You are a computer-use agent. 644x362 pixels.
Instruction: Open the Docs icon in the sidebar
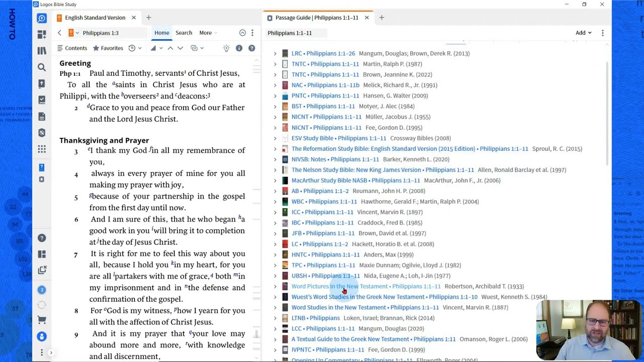[42, 117]
